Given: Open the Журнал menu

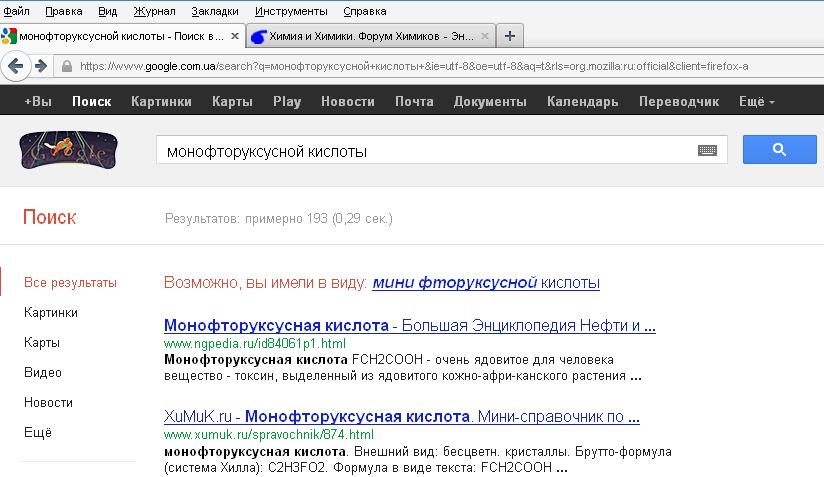Looking at the screenshot, I should pyautogui.click(x=154, y=11).
